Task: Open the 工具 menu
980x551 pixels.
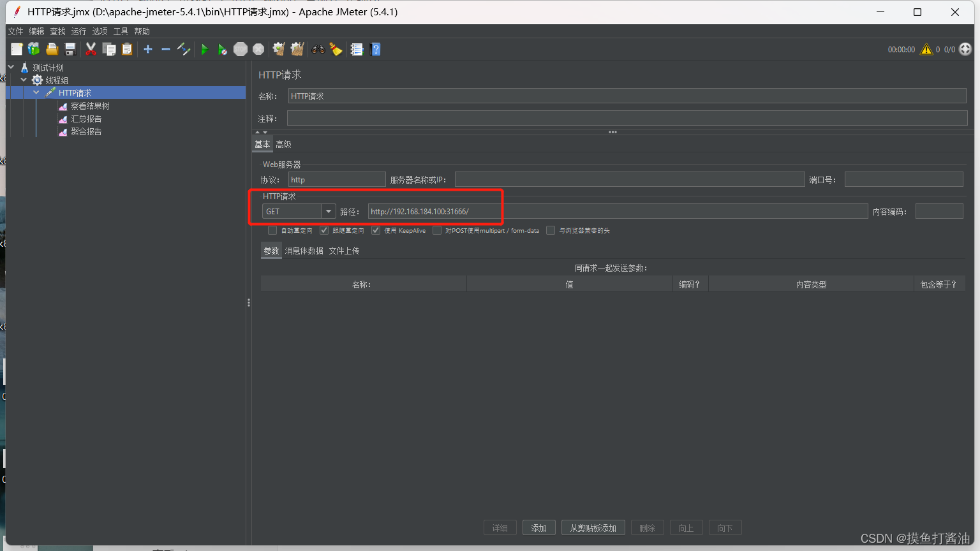Action: pyautogui.click(x=121, y=31)
